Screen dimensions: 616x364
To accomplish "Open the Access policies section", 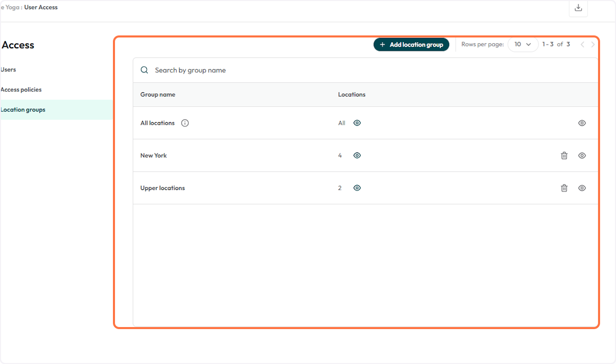I will 21,89.
